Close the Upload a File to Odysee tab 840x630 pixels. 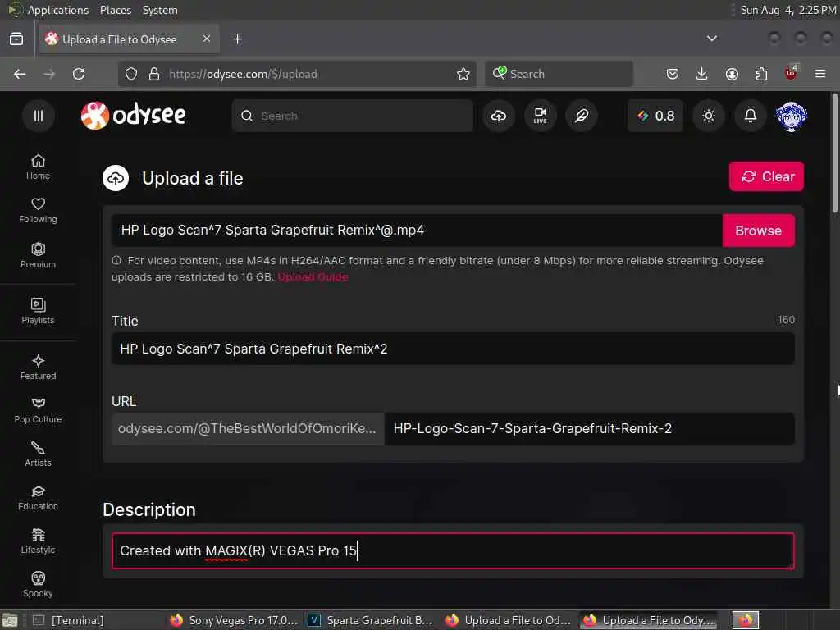point(207,39)
